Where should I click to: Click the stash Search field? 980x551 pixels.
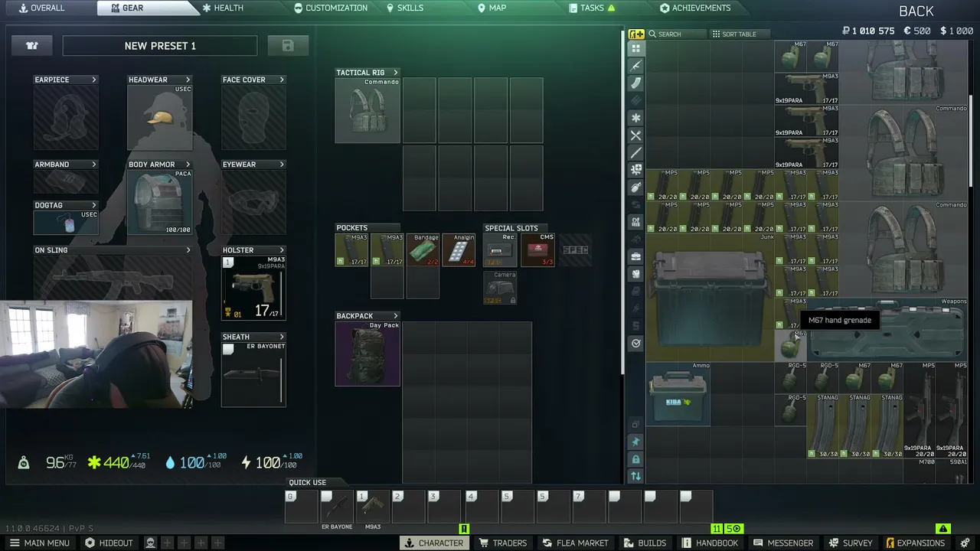click(x=676, y=34)
